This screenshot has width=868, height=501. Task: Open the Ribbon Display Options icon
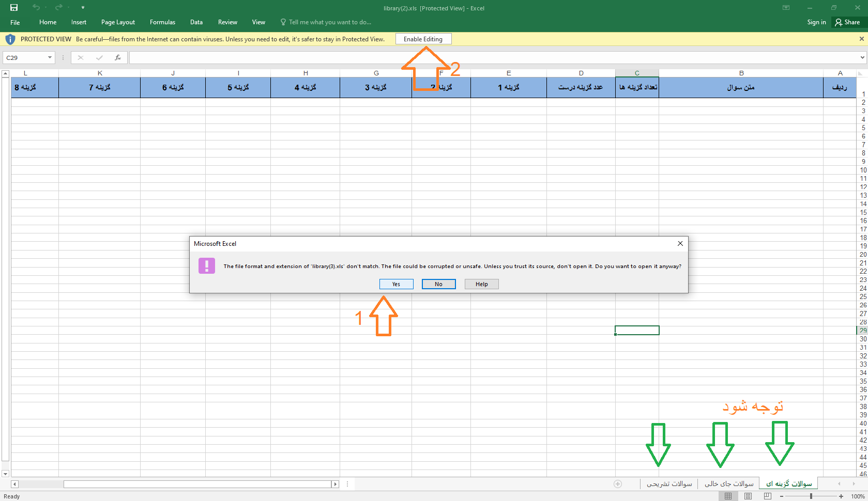786,8
